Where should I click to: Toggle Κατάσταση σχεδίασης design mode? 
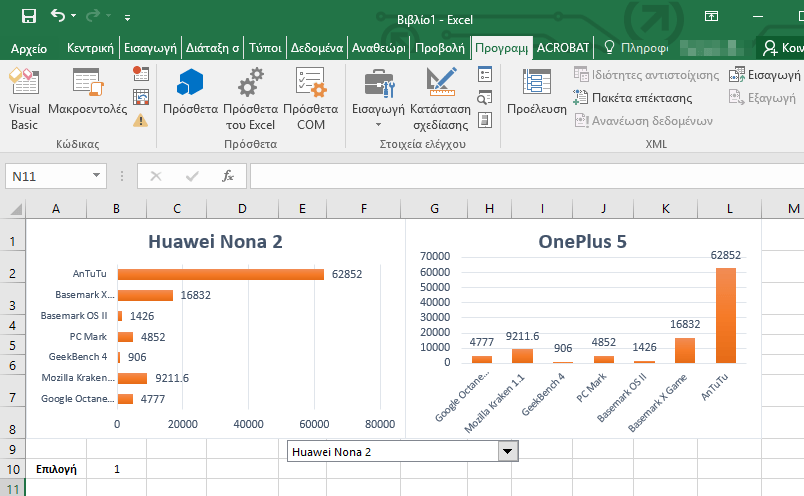coord(440,98)
